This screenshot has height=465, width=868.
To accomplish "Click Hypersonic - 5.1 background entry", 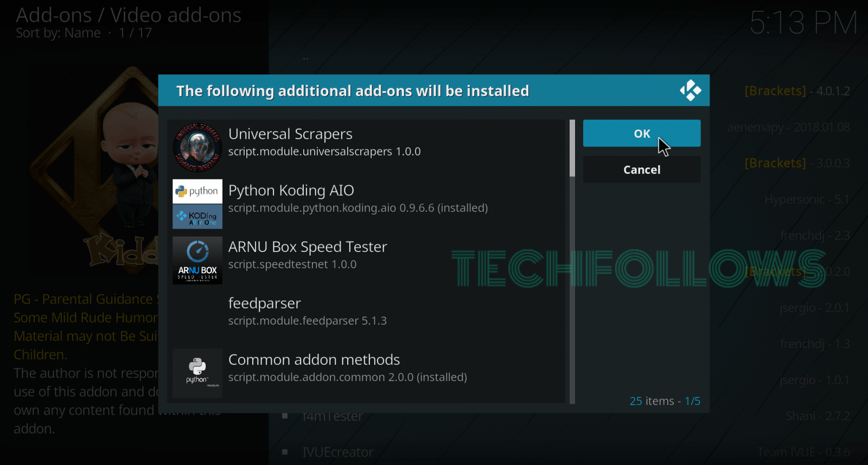I will click(807, 199).
